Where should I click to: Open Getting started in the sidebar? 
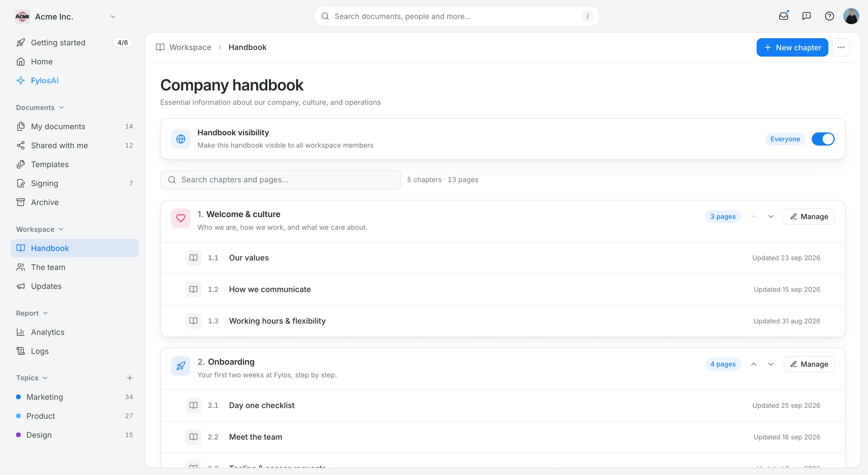pyautogui.click(x=74, y=43)
